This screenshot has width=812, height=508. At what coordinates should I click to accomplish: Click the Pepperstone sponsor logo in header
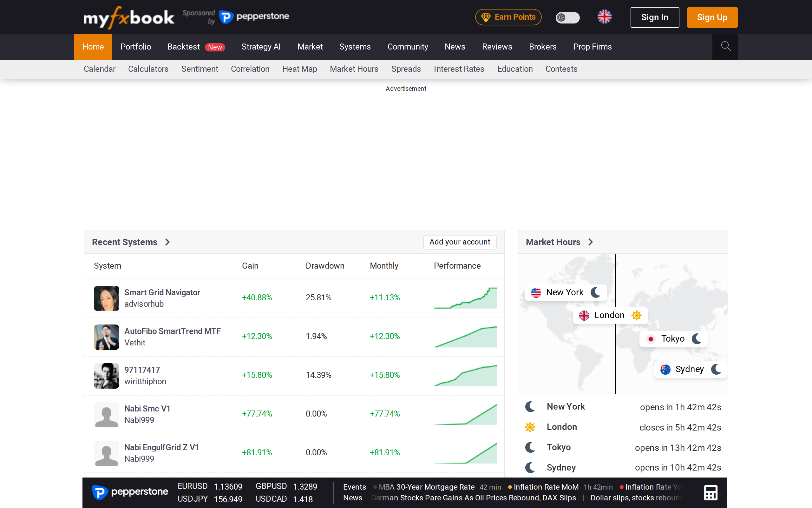click(x=254, y=17)
